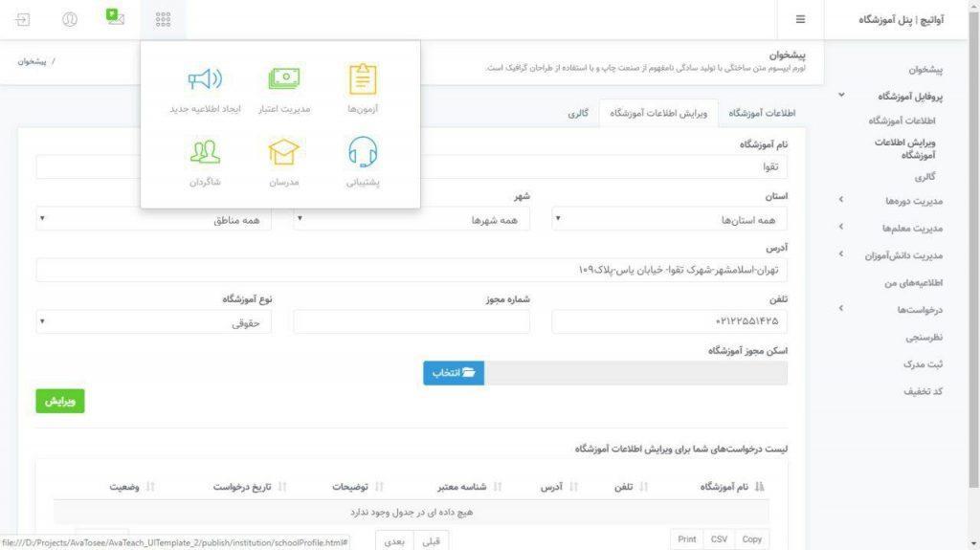
Task: Click the user profile icon
Action: coord(70,19)
